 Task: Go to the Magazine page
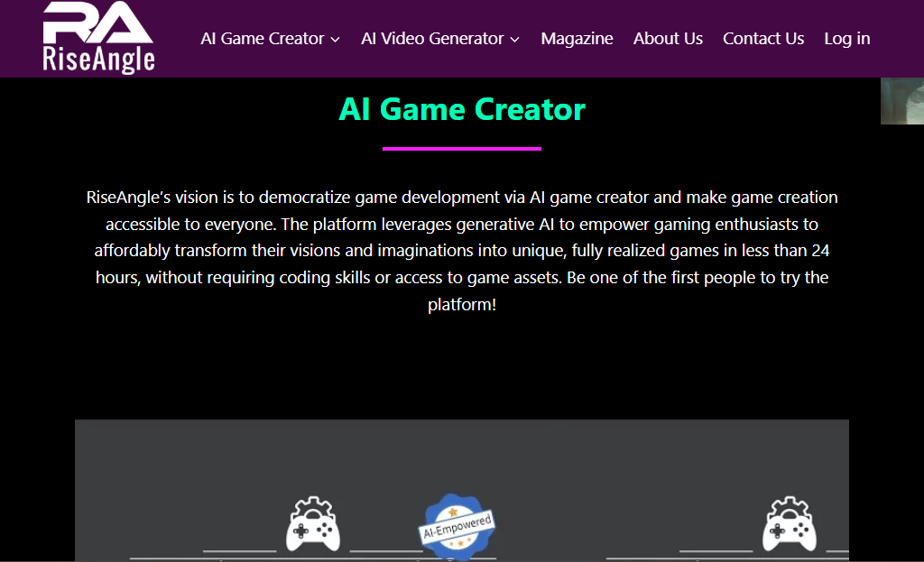point(577,39)
